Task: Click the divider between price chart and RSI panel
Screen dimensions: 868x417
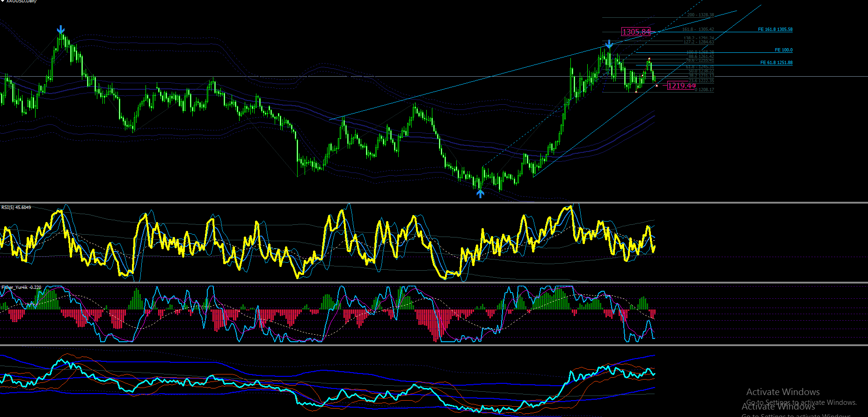Action: (x=434, y=202)
